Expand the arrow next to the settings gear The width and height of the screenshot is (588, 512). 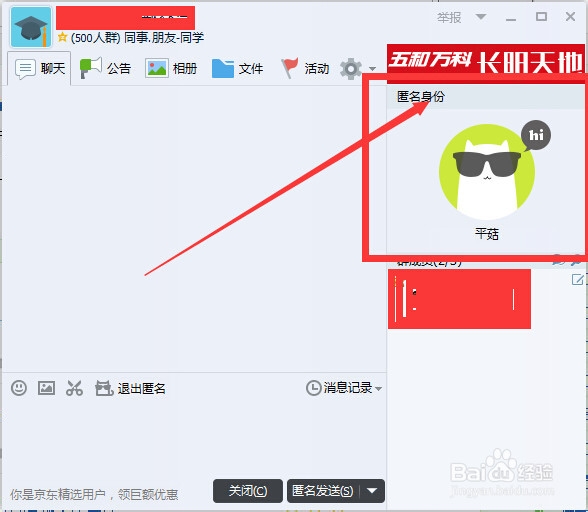(x=372, y=69)
